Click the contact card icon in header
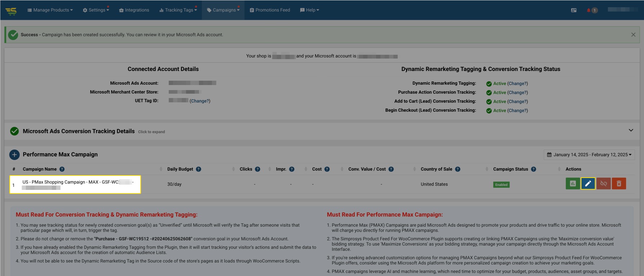Image resolution: width=644 pixels, height=276 pixels. [x=574, y=10]
